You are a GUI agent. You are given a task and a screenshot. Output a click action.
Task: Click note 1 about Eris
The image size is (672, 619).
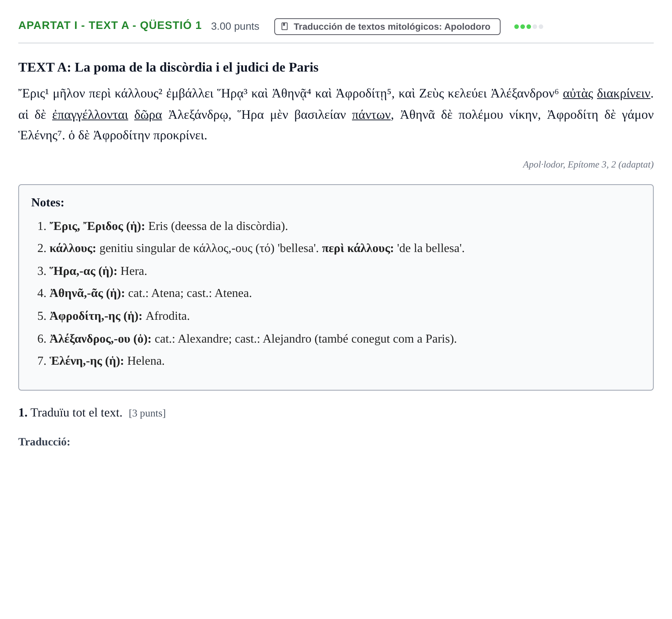pyautogui.click(x=169, y=226)
